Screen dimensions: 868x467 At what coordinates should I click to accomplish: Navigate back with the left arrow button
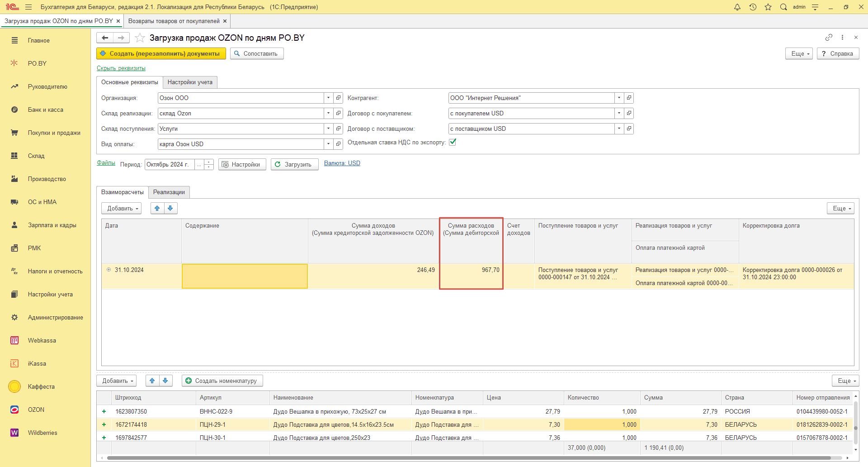point(105,38)
